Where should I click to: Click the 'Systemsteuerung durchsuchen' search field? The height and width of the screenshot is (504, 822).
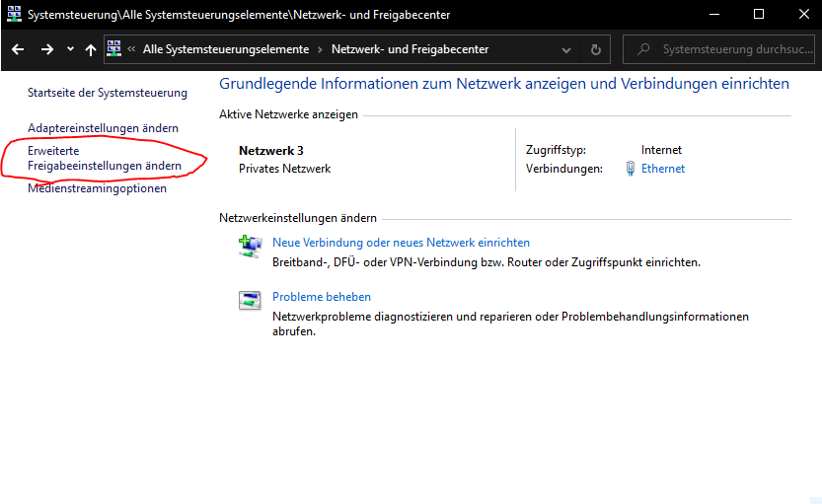coord(718,49)
